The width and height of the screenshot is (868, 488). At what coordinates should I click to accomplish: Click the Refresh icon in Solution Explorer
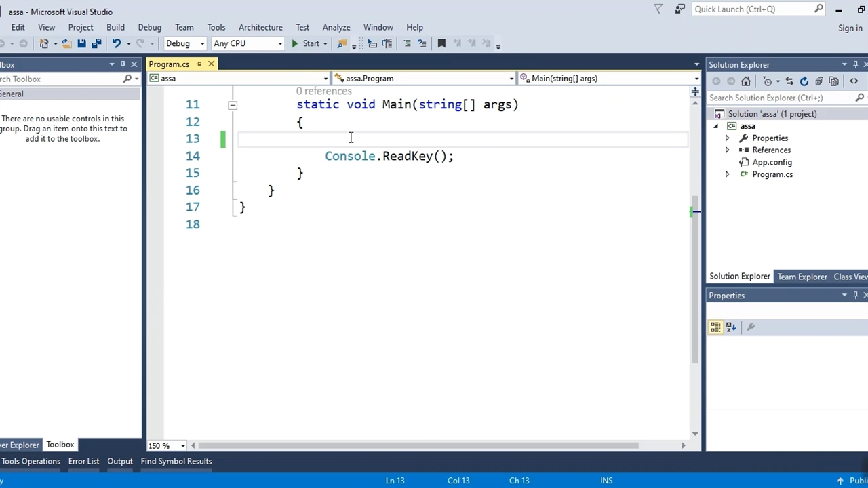point(804,81)
